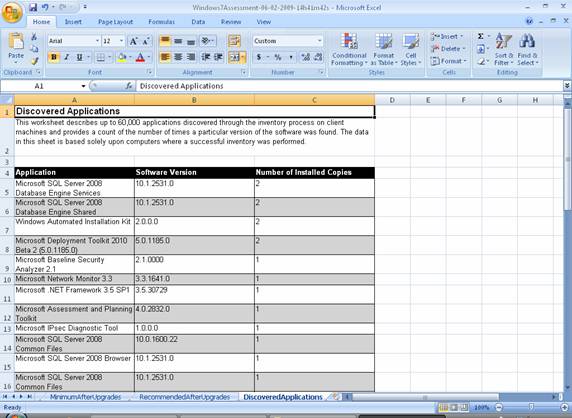The height and width of the screenshot is (418, 572).
Task: Zoom out with minus button
Action: click(499, 407)
